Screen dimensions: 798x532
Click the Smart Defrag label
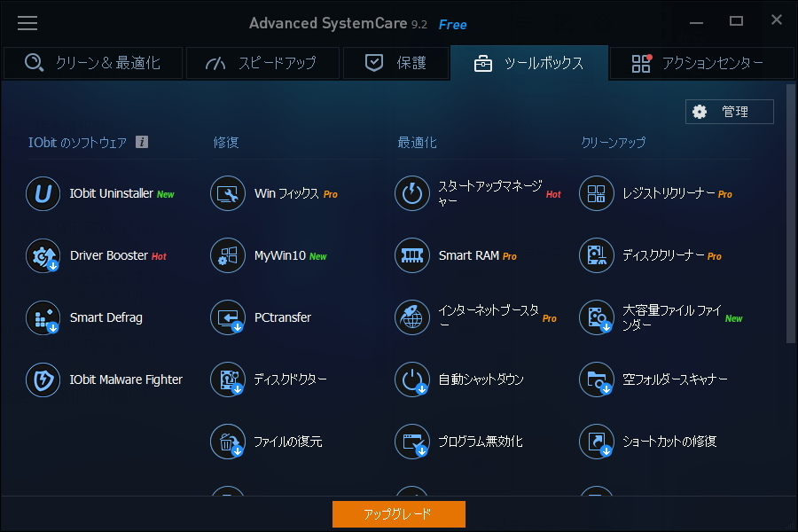[x=106, y=317]
